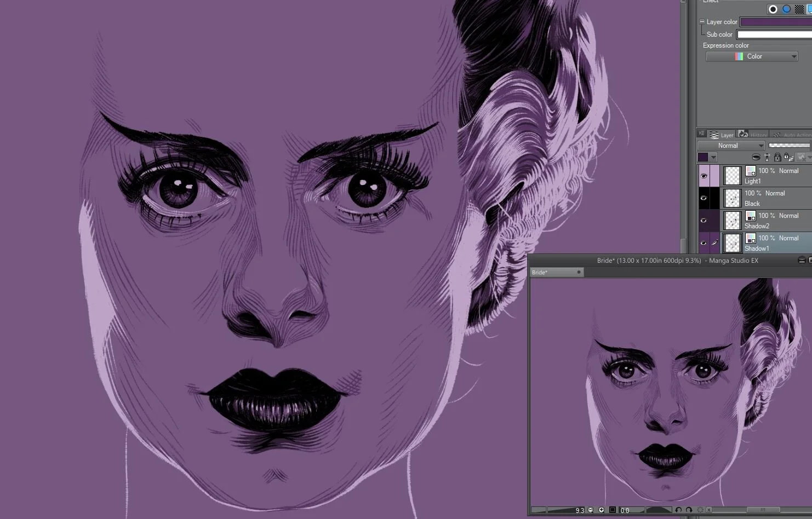Click the Shadow1 layer color icon
This screenshot has height=519, width=812.
(751, 238)
